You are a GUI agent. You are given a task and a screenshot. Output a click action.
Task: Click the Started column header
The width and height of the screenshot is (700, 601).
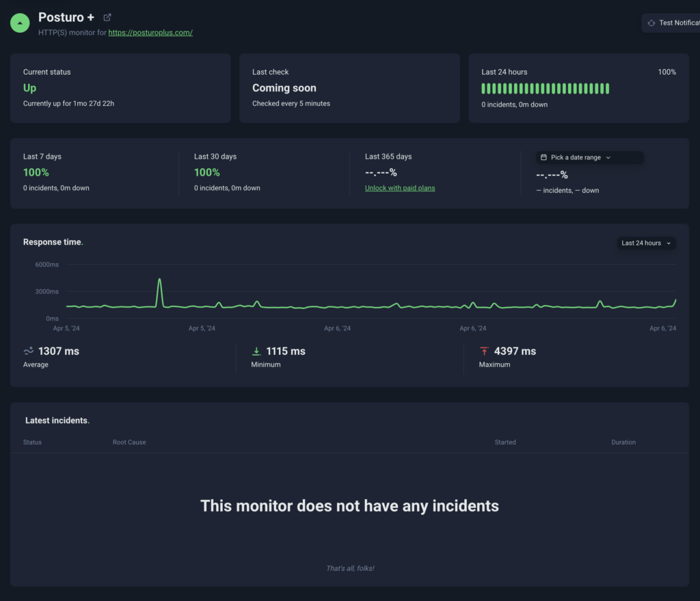(505, 442)
